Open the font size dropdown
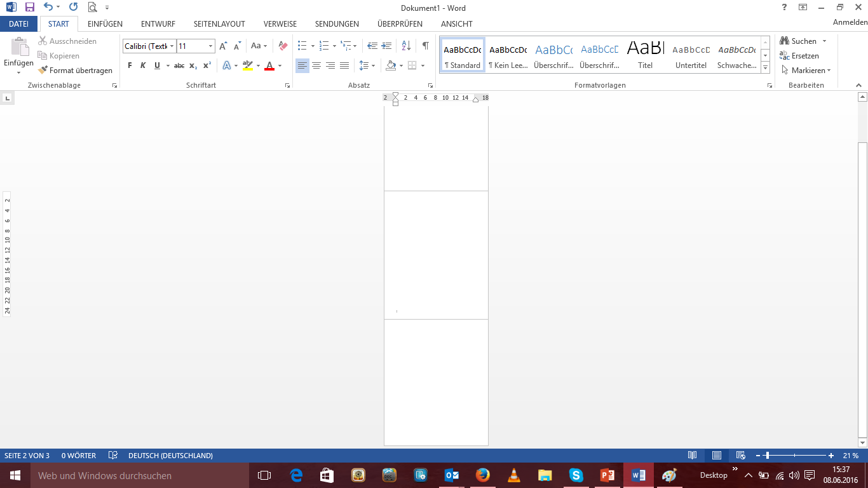The width and height of the screenshot is (868, 488). [x=211, y=46]
